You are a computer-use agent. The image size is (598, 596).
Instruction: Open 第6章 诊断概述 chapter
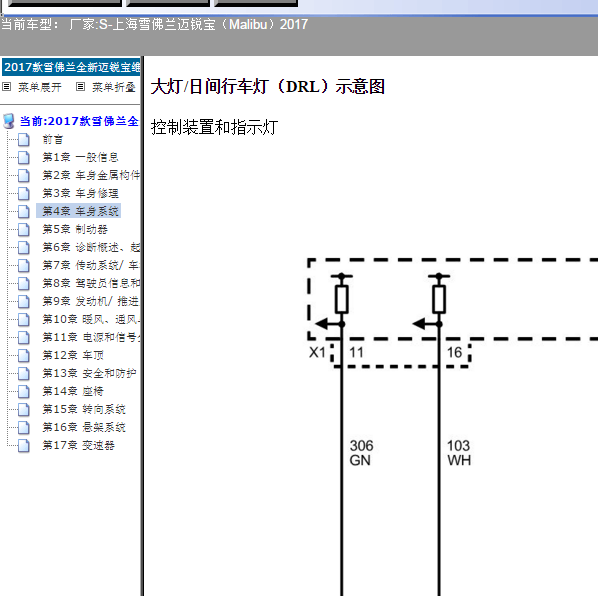91,247
